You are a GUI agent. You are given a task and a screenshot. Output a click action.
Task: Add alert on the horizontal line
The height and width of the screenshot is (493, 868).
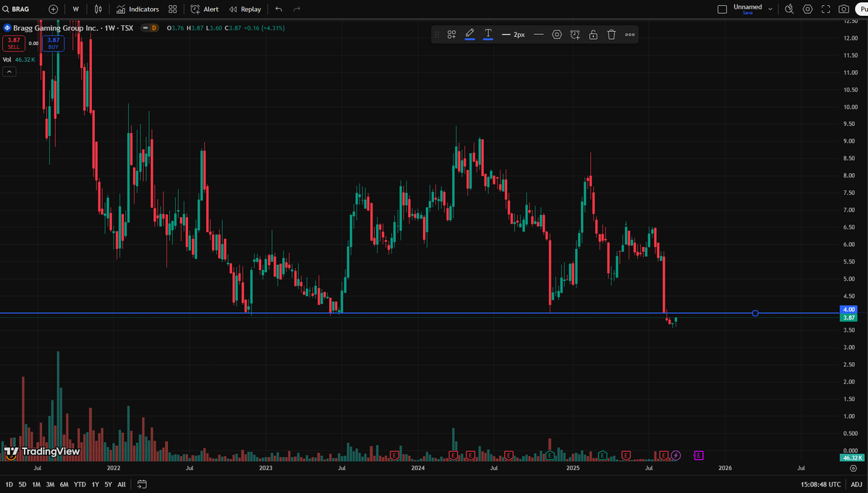coord(575,34)
